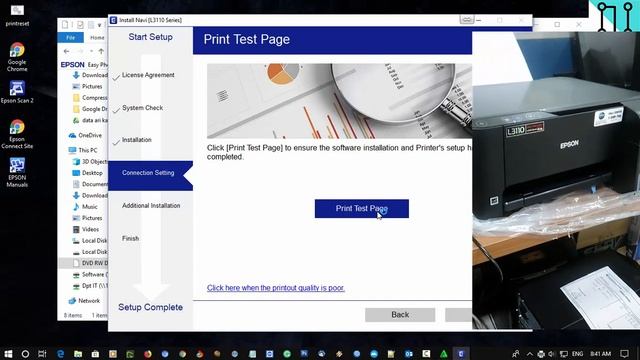Switch to Install Navi taskbar icon
The width and height of the screenshot is (640, 360).
[461, 354]
